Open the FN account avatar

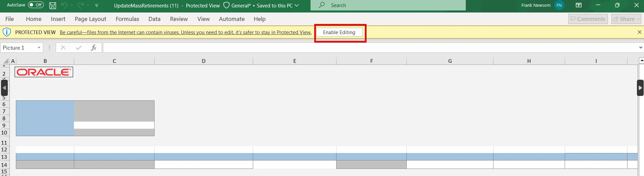pyautogui.click(x=559, y=5)
